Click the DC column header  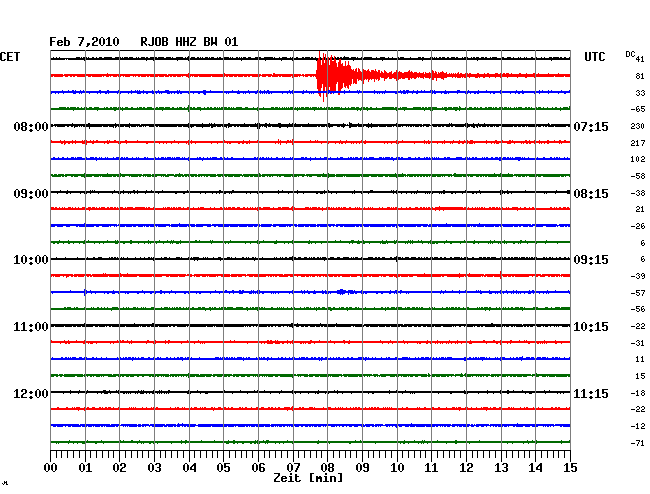coord(630,54)
